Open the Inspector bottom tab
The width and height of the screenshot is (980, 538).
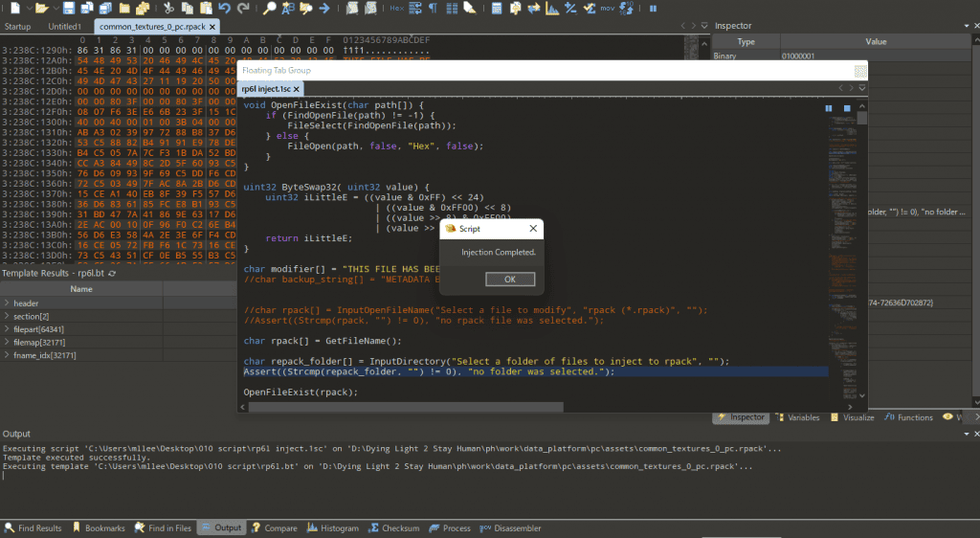[x=741, y=417]
